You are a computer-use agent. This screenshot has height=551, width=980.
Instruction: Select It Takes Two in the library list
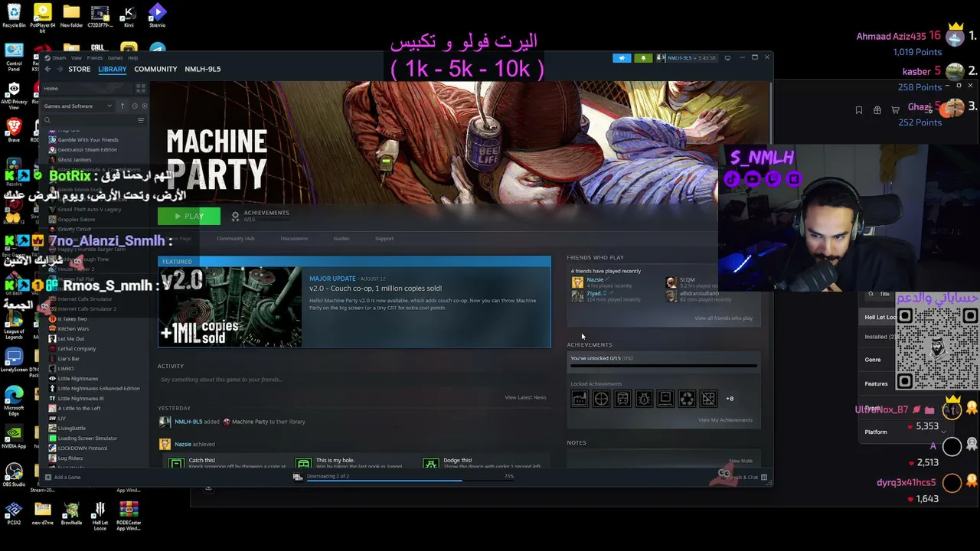(x=72, y=319)
